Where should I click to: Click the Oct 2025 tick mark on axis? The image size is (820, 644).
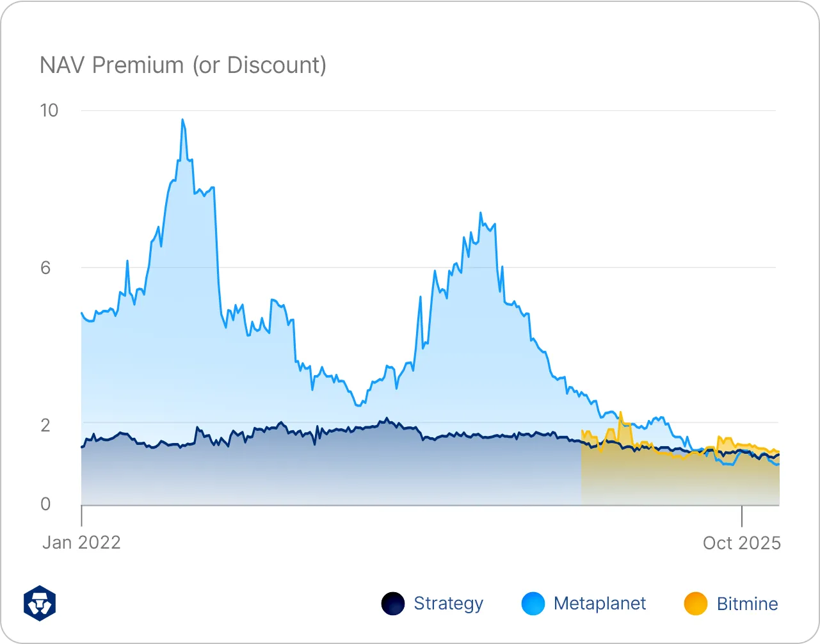tap(742, 515)
